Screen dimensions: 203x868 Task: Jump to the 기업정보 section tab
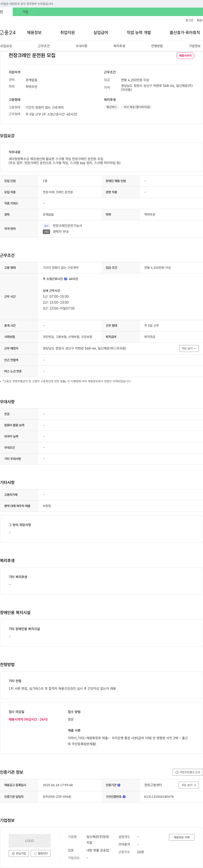click(x=195, y=46)
